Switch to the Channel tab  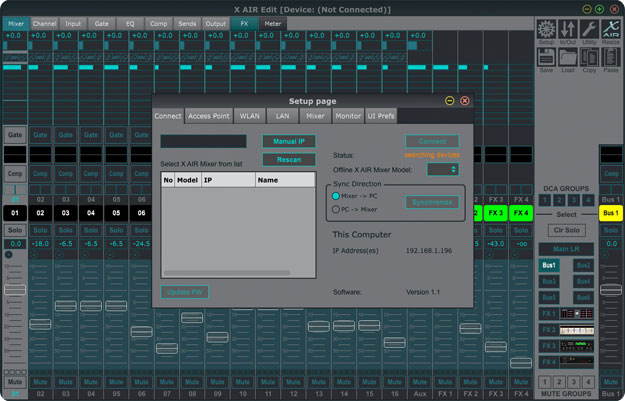(44, 24)
